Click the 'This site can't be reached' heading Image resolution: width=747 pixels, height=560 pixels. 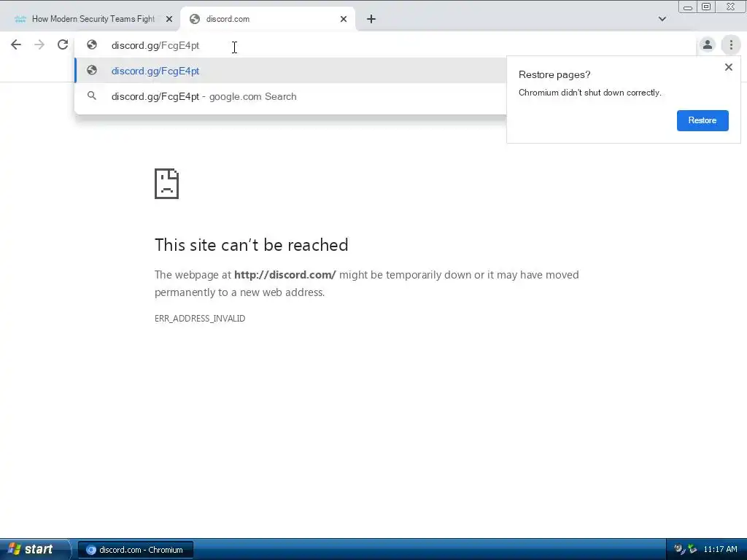[x=251, y=245]
